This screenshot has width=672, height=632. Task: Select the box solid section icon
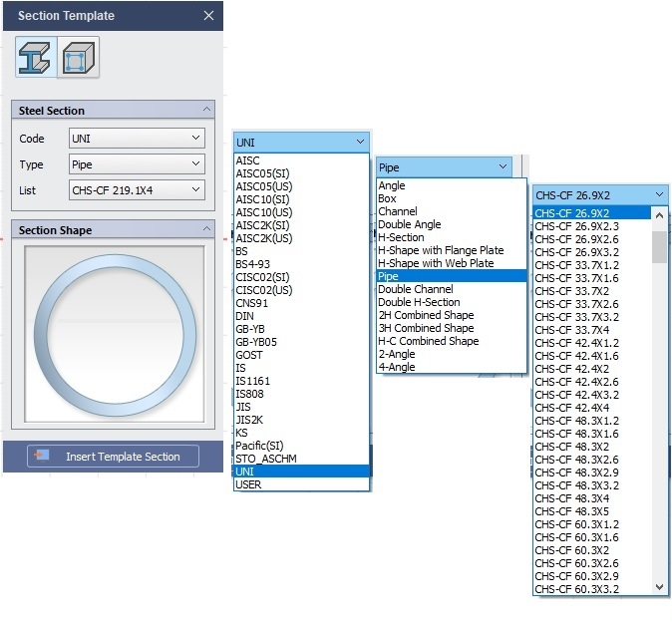pyautogui.click(x=79, y=57)
